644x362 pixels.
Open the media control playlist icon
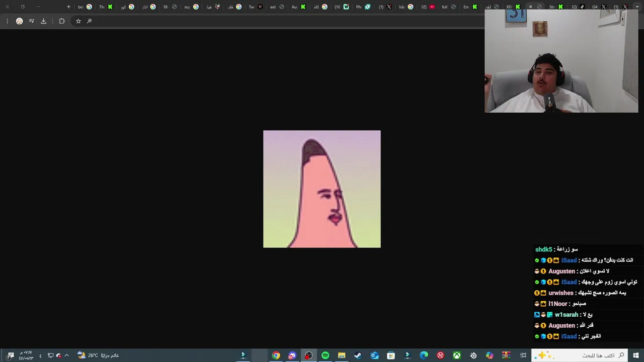tap(31, 21)
